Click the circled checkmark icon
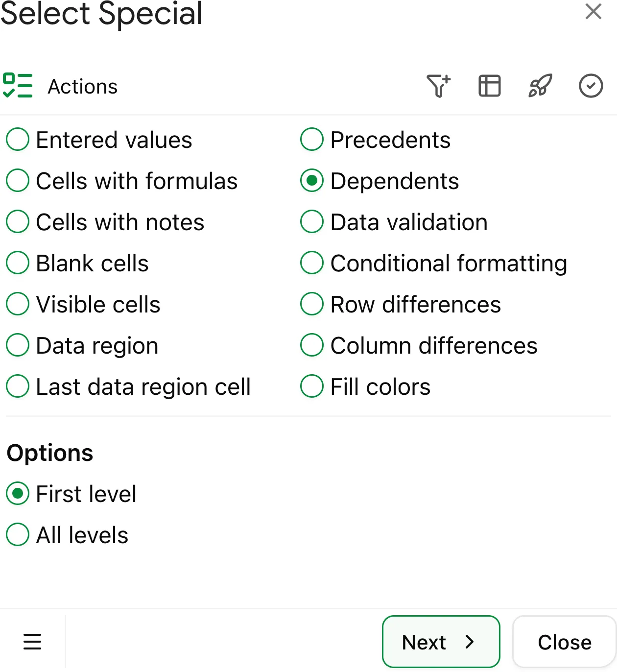The width and height of the screenshot is (617, 672). (591, 86)
